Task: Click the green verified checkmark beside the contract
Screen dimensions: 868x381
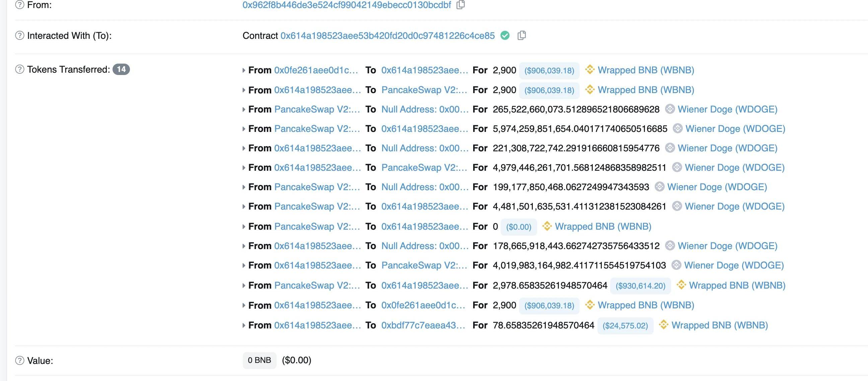Action: click(505, 35)
